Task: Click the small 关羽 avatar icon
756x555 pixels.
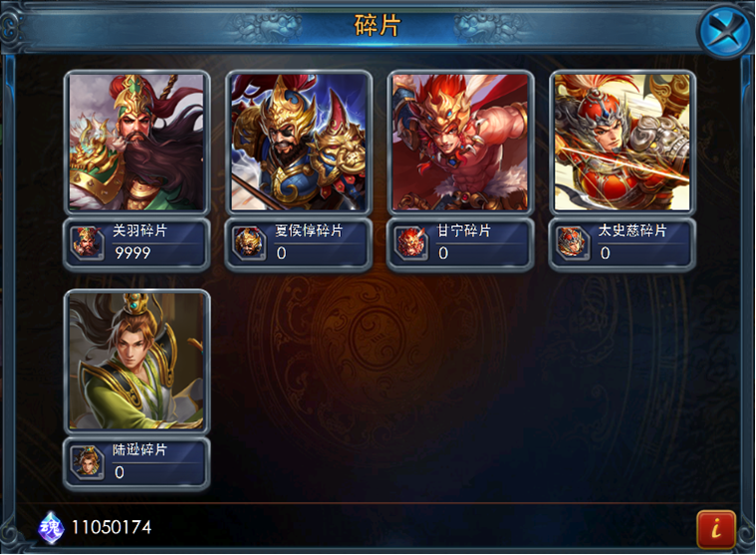Action: coord(88,242)
